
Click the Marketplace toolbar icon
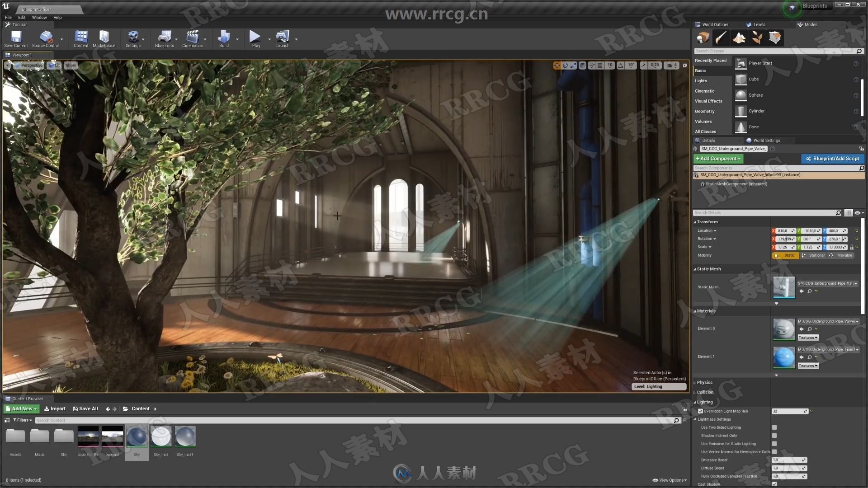coord(104,38)
